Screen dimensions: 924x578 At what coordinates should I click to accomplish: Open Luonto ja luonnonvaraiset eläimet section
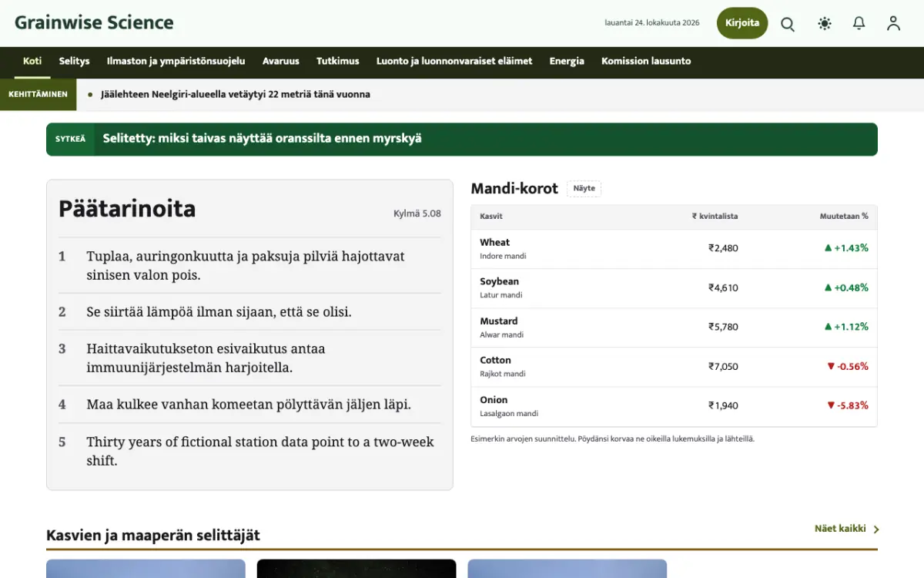[454, 62]
